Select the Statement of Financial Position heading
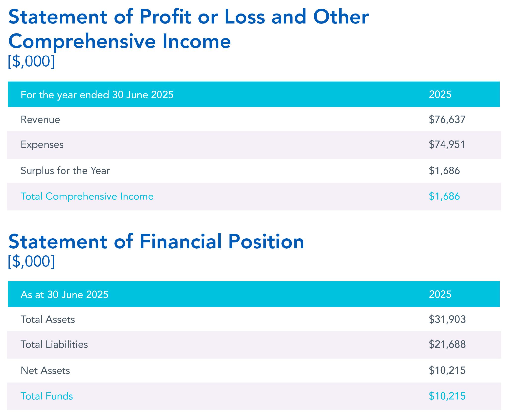Viewport: 508px width, 420px height. 156,242
